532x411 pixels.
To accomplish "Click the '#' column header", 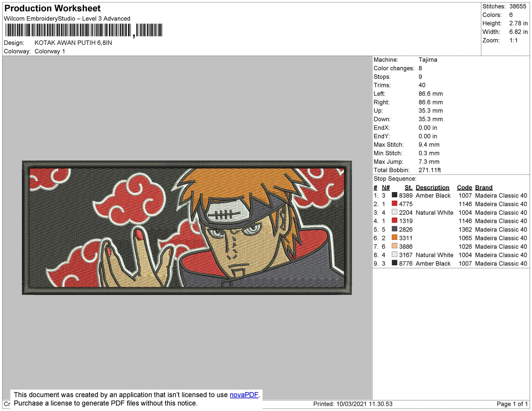I will pos(376,187).
